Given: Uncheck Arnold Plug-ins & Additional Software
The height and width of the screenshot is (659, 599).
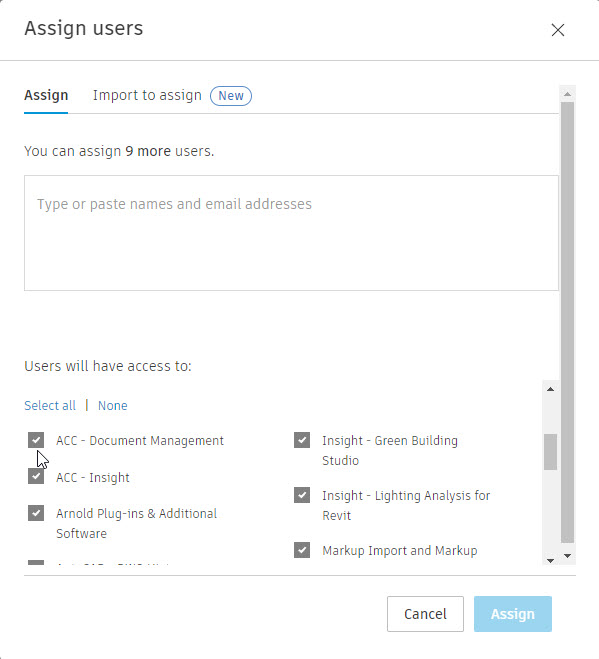Looking at the screenshot, I should pos(36,513).
